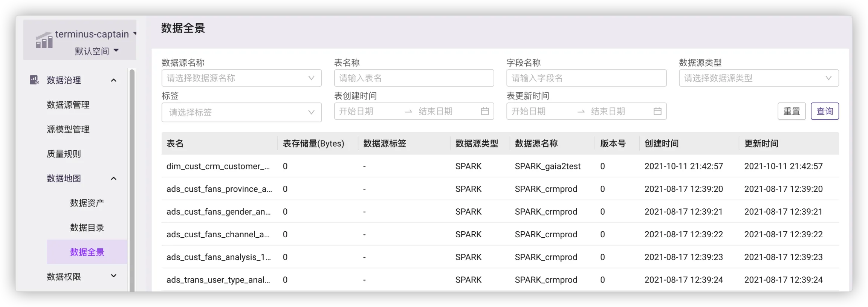Expand the 数据权限 menu
Image resolution: width=868 pixels, height=307 pixels.
tap(113, 276)
